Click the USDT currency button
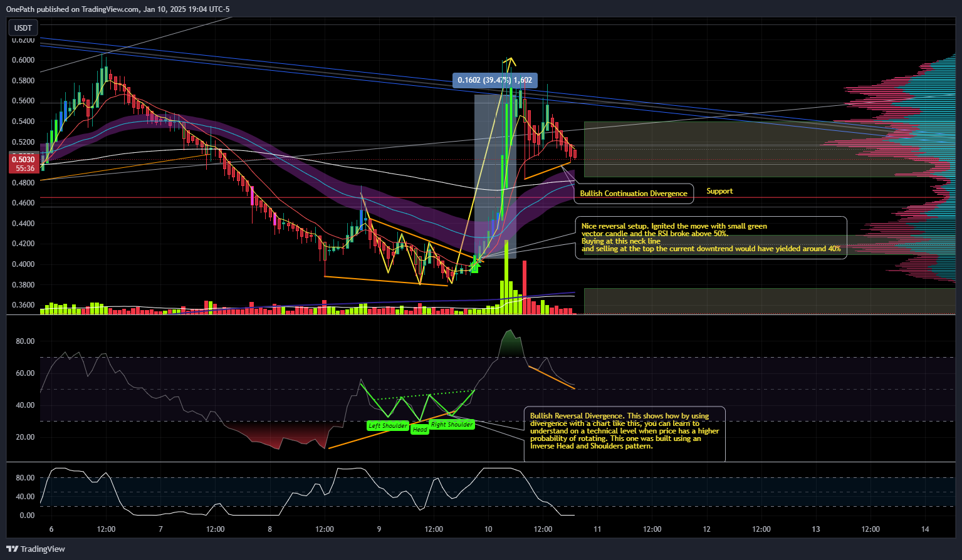Viewport: 962px width, 560px height. tap(23, 28)
